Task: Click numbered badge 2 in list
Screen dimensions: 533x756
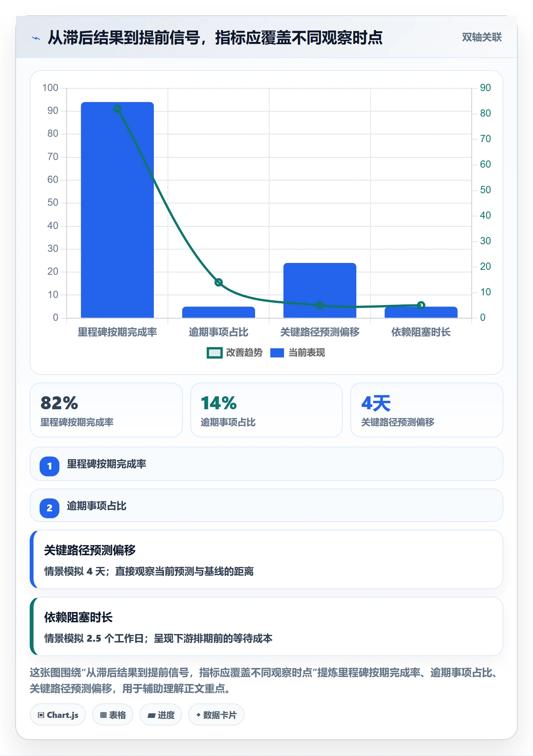Action: (x=49, y=508)
